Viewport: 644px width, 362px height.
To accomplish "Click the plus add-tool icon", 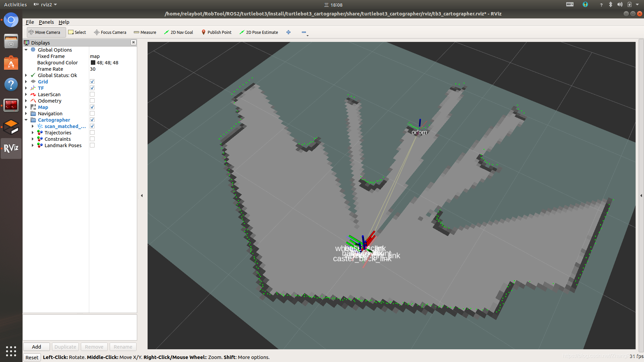I will 288,32.
